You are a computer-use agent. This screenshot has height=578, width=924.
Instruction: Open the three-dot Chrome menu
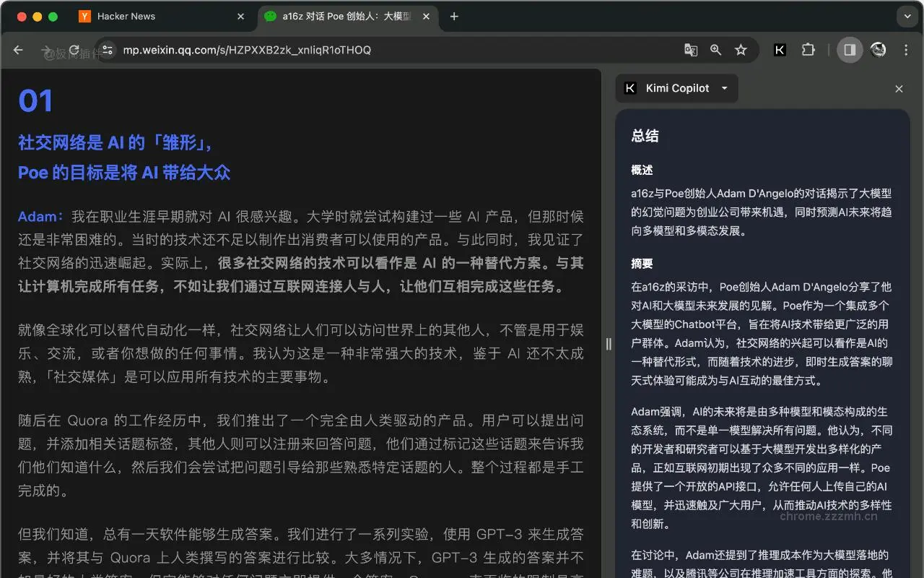(906, 50)
